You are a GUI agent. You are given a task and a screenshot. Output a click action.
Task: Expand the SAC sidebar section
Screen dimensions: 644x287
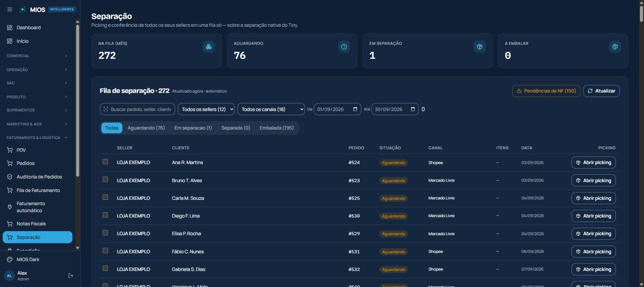pos(37,83)
